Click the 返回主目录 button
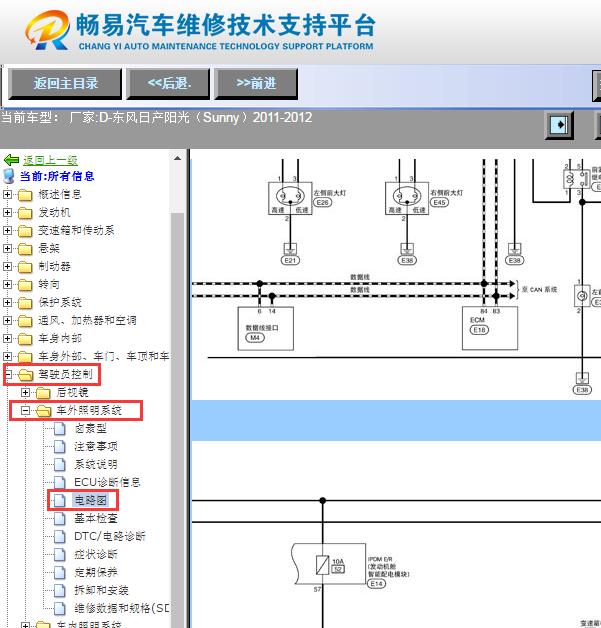601x628 pixels. tap(65, 84)
